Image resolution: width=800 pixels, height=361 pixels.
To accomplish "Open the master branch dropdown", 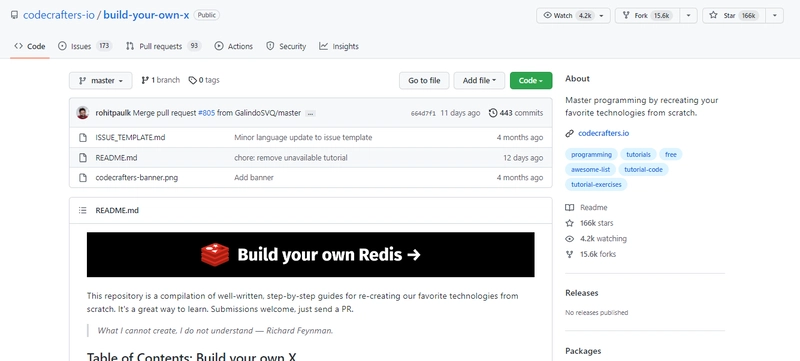I will [x=101, y=81].
